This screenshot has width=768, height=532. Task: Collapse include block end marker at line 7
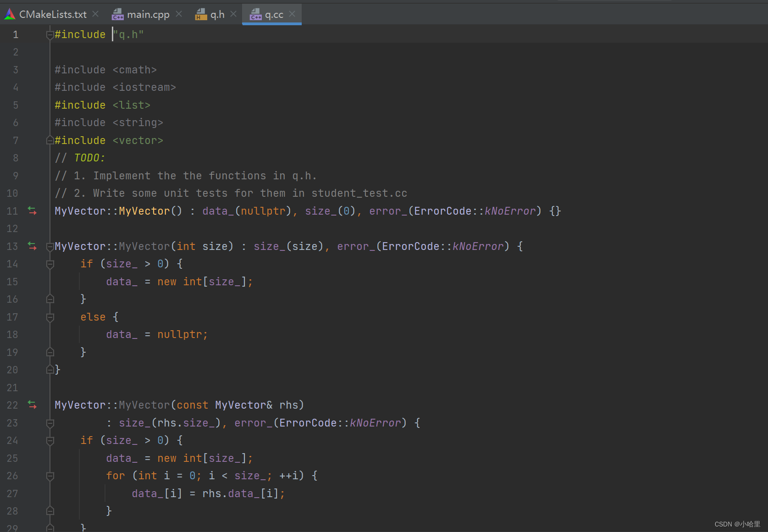point(50,140)
